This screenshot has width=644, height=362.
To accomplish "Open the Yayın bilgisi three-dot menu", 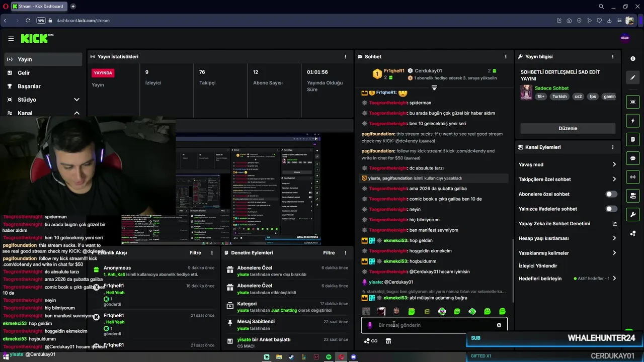I will (x=613, y=57).
